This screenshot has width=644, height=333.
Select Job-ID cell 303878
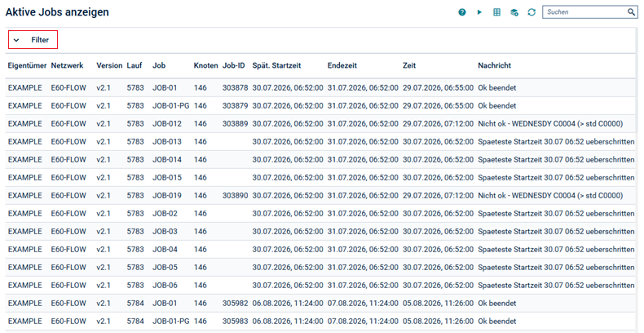(236, 87)
